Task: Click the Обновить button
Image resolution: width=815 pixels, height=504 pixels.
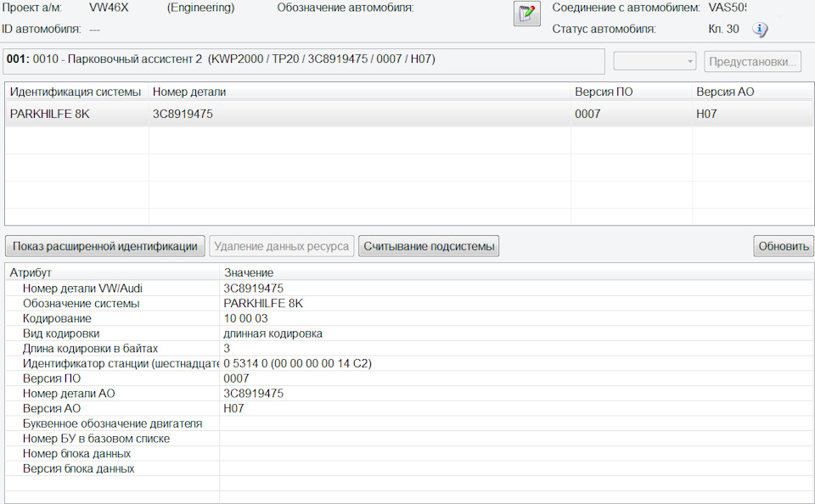Action: pos(784,246)
